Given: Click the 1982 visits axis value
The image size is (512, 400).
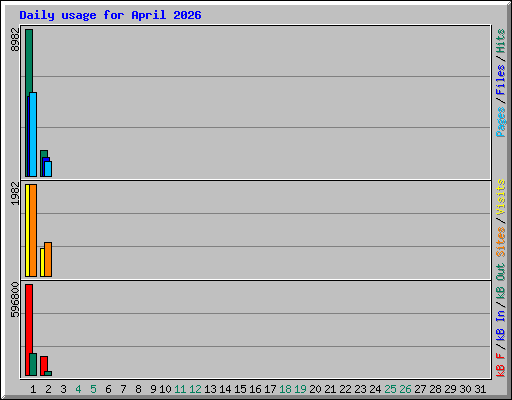Looking at the screenshot, I should [x=15, y=193].
